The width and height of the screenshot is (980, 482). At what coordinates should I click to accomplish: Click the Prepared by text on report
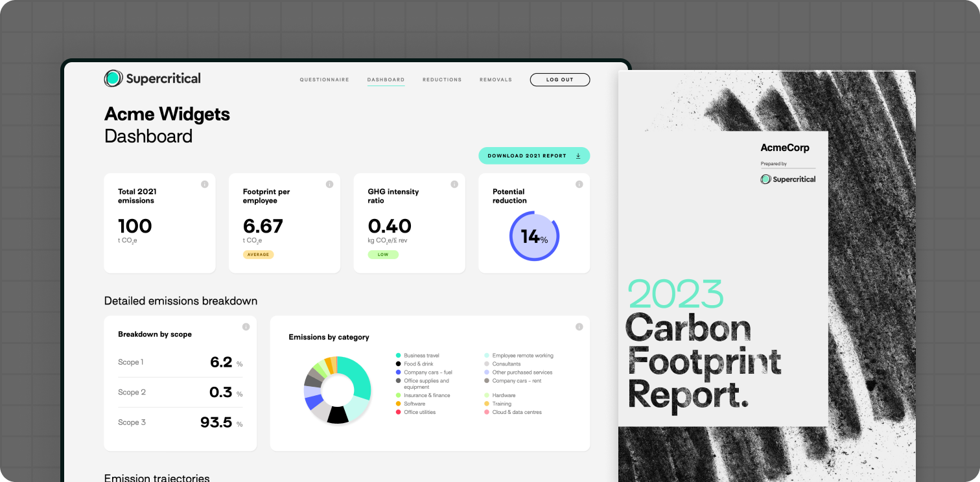point(774,164)
